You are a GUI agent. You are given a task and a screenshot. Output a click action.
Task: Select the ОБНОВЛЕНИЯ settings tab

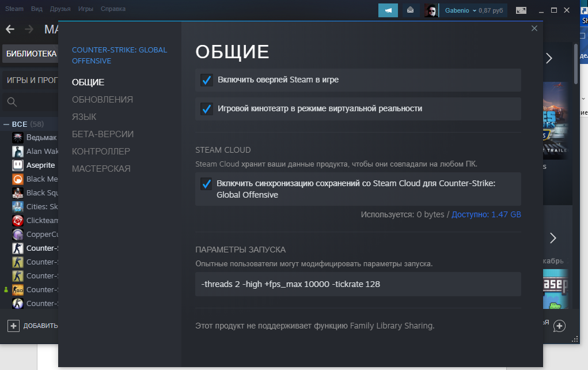tap(103, 100)
